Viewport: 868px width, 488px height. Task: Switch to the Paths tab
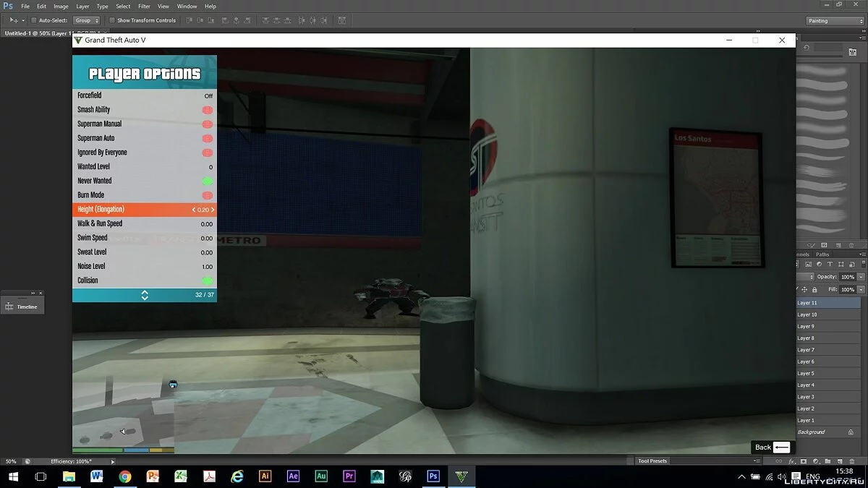tap(822, 254)
